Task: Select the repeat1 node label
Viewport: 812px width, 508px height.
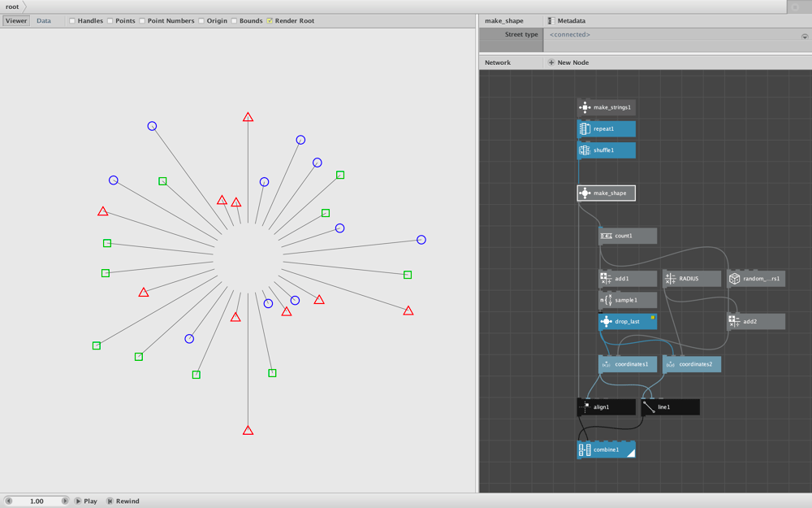Action: pyautogui.click(x=603, y=128)
